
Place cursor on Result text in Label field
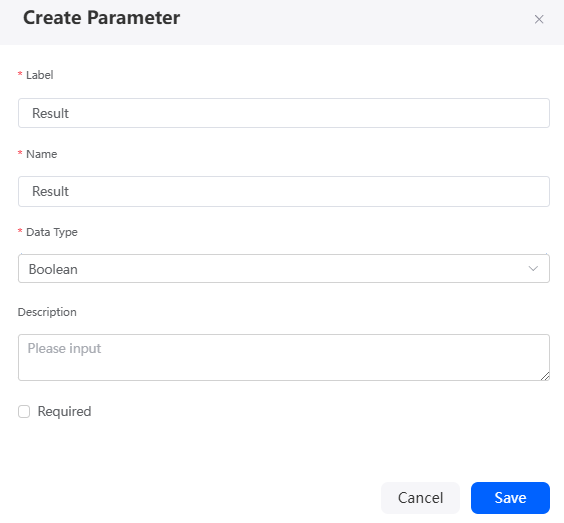point(50,113)
